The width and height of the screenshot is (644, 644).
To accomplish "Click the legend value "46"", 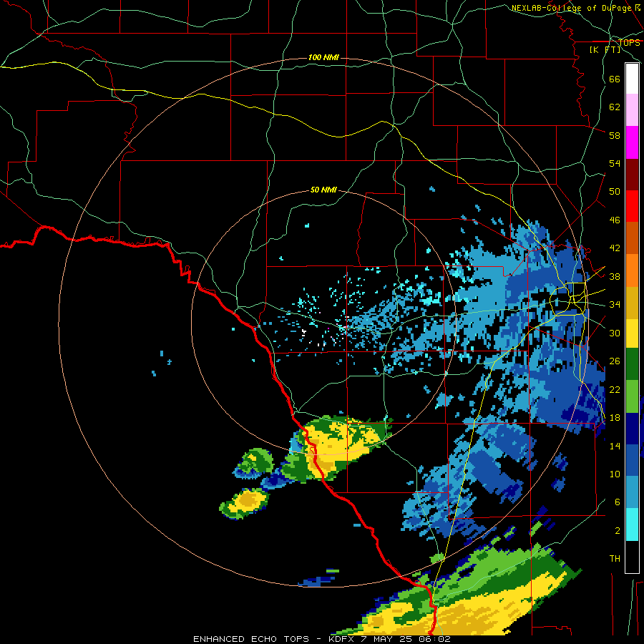I will [615, 220].
